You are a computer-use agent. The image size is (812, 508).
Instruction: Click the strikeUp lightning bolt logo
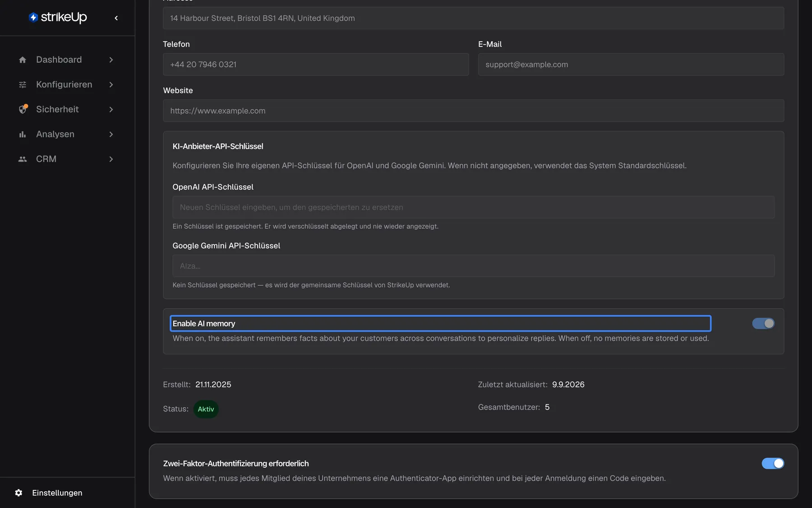(x=33, y=17)
